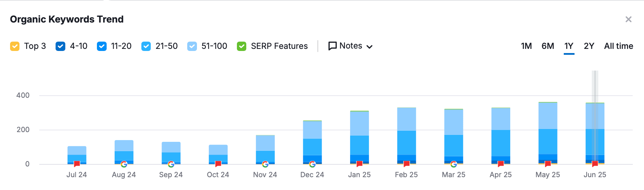
Task: Click the Google update icon under Nov 24
Action: [265, 164]
